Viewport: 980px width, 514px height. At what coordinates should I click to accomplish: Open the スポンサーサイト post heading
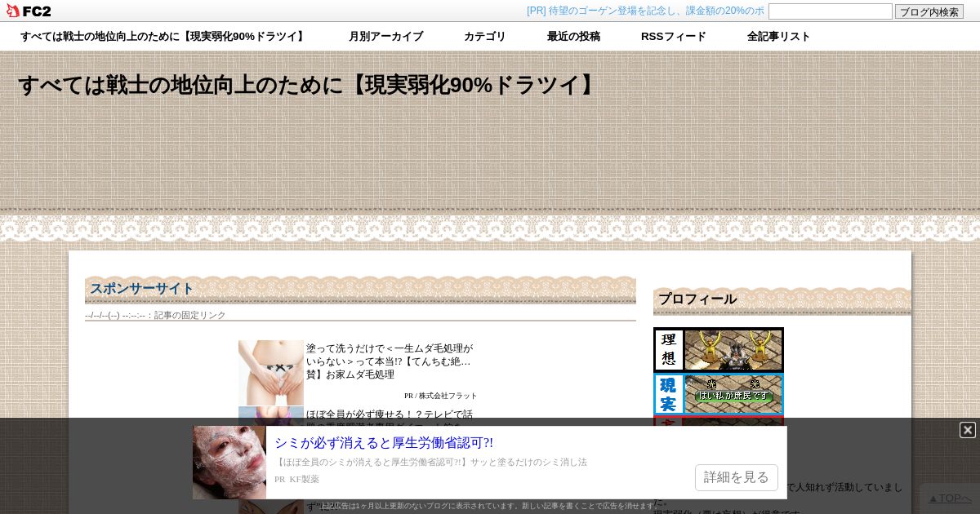[142, 289]
